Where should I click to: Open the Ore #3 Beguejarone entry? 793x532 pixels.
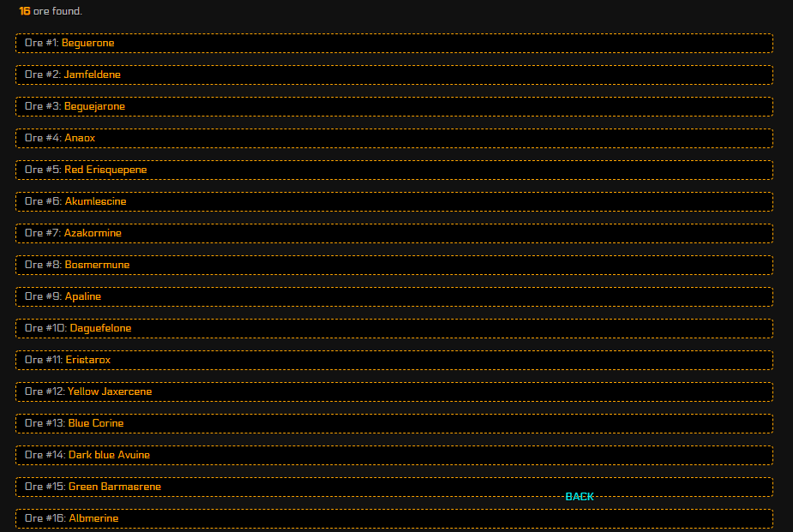[394, 106]
